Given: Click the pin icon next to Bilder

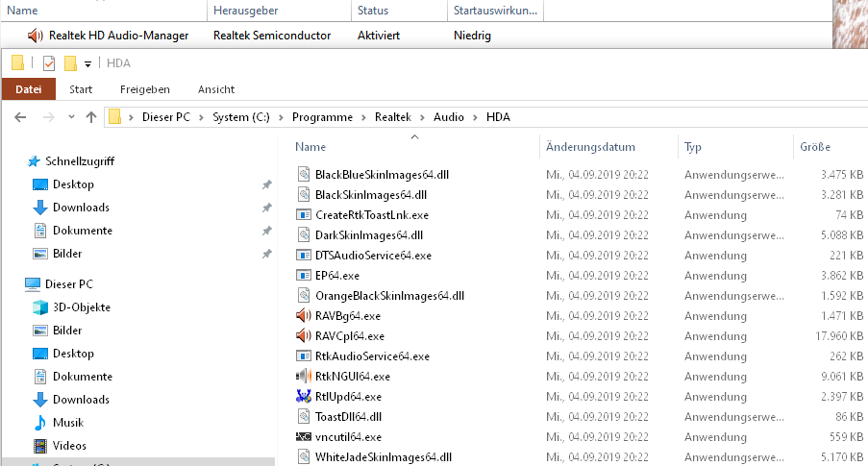Looking at the screenshot, I should pos(267,254).
